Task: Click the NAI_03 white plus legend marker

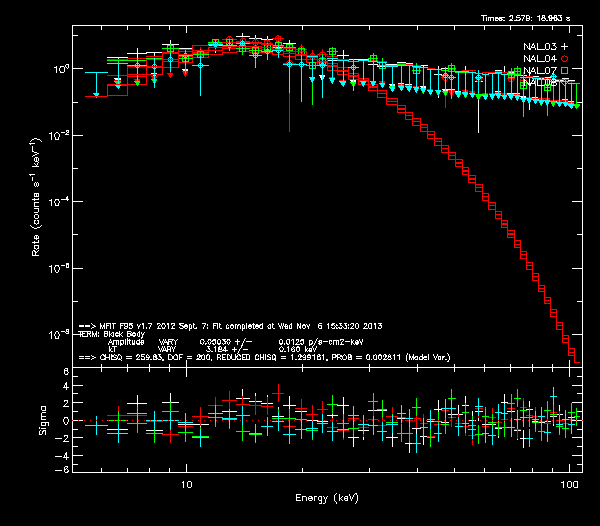Action: pyautogui.click(x=564, y=46)
